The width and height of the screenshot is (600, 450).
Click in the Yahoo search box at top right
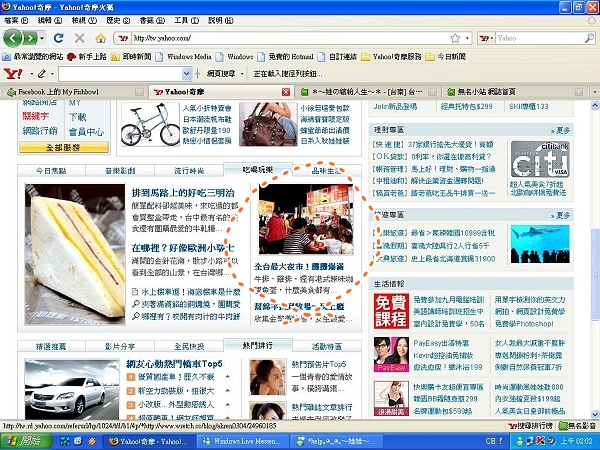coord(540,38)
